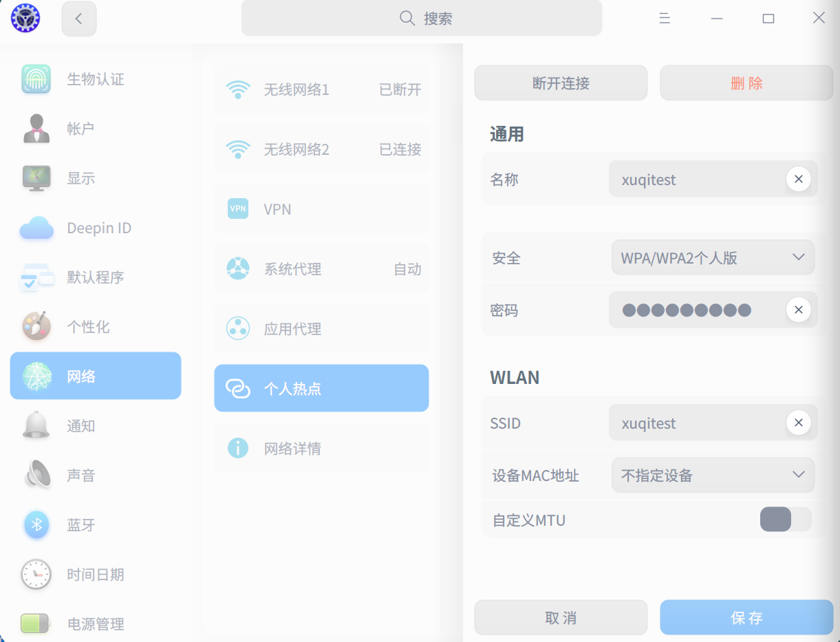Open 系统代理 section

tap(321, 268)
